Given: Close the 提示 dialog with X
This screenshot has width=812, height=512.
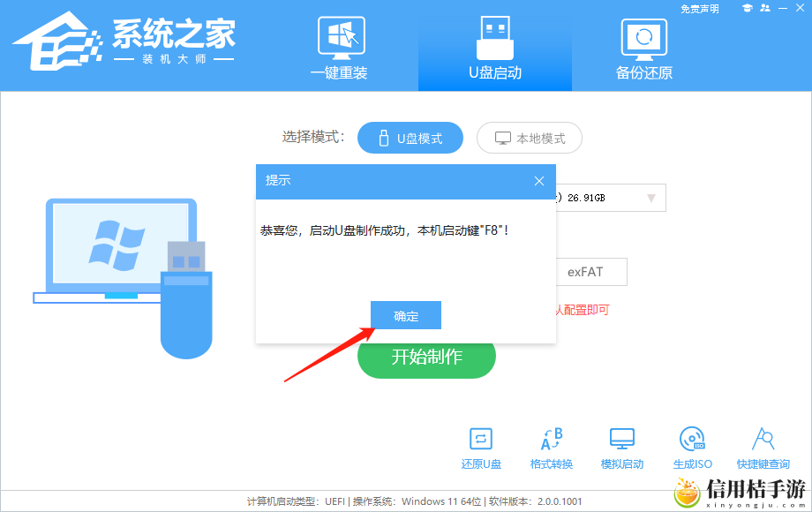Looking at the screenshot, I should coord(539,181).
